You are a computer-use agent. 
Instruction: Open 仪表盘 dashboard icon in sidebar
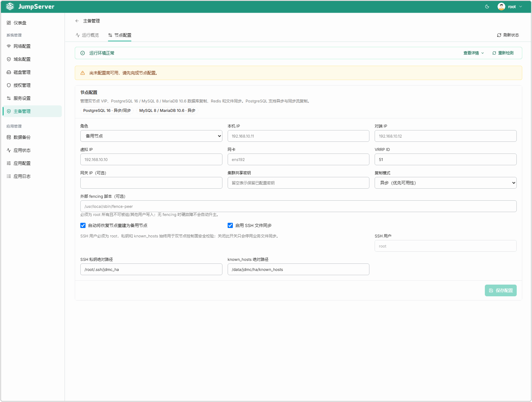pos(9,23)
